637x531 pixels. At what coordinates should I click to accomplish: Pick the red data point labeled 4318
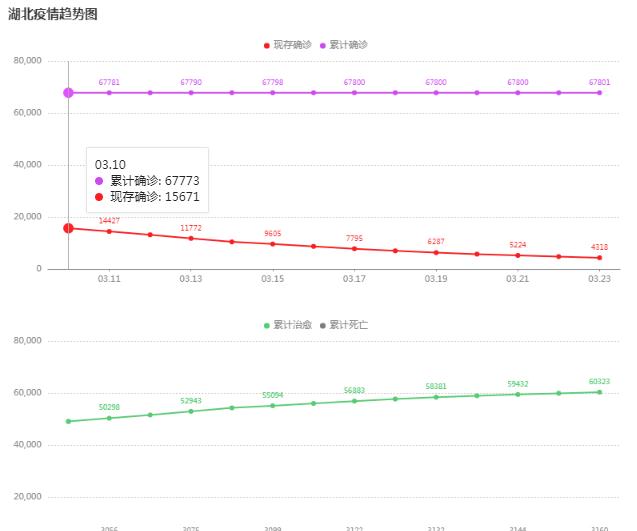(600, 258)
